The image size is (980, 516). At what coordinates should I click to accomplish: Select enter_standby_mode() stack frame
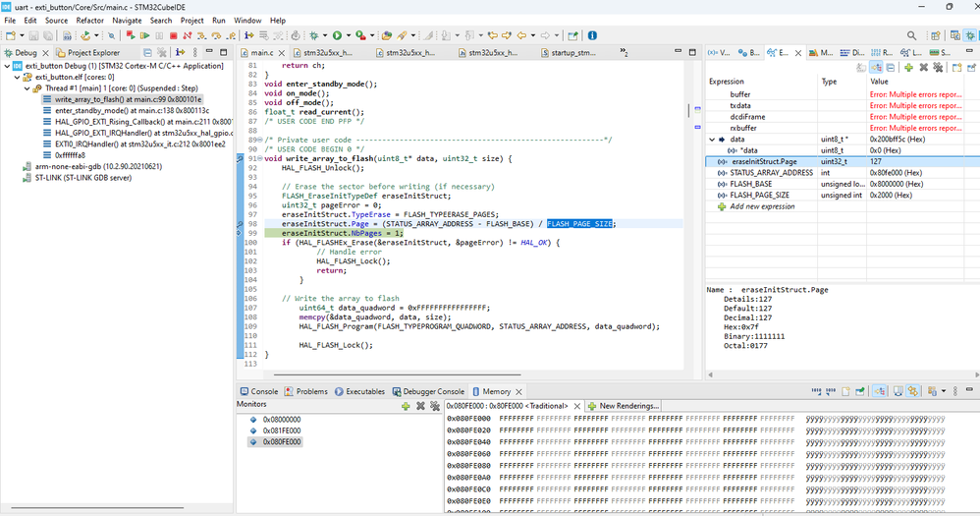click(132, 111)
